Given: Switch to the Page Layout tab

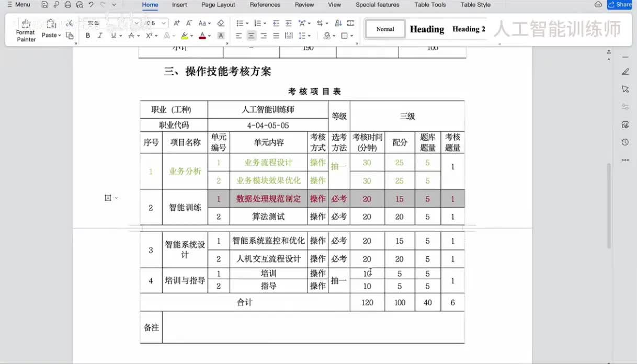Looking at the screenshot, I should (x=218, y=5).
